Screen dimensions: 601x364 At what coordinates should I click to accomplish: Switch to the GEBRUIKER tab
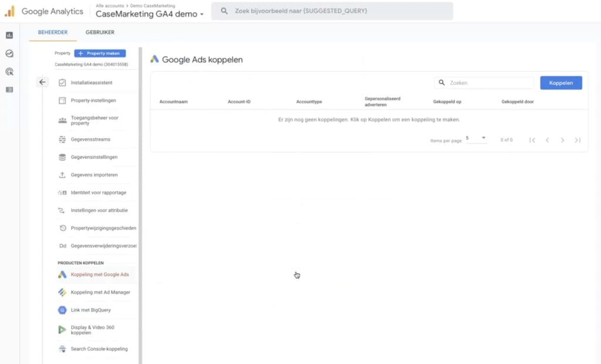100,33
